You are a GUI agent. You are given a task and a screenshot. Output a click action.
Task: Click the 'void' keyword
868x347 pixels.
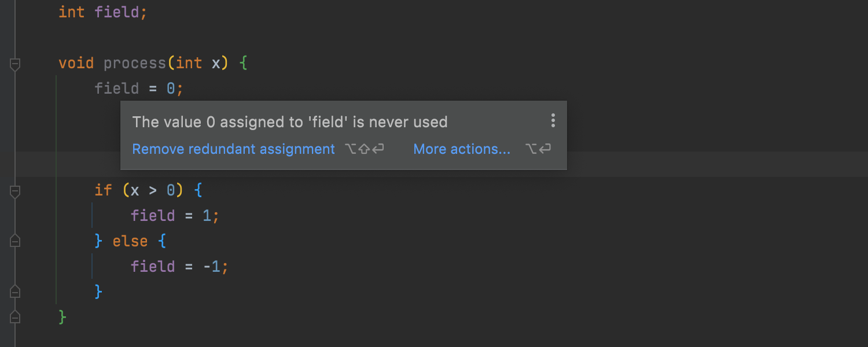pyautogui.click(x=76, y=63)
